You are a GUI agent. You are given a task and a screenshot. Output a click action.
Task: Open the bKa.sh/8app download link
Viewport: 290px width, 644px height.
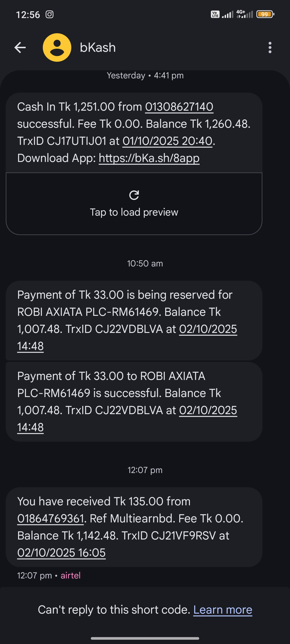coord(149,158)
